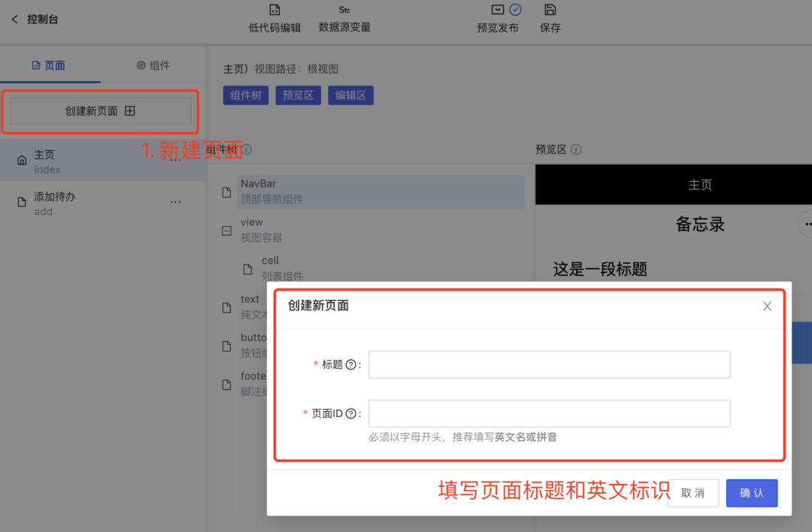Open more options for 添加待办 page
Screen dimensions: 812x532
point(175,202)
